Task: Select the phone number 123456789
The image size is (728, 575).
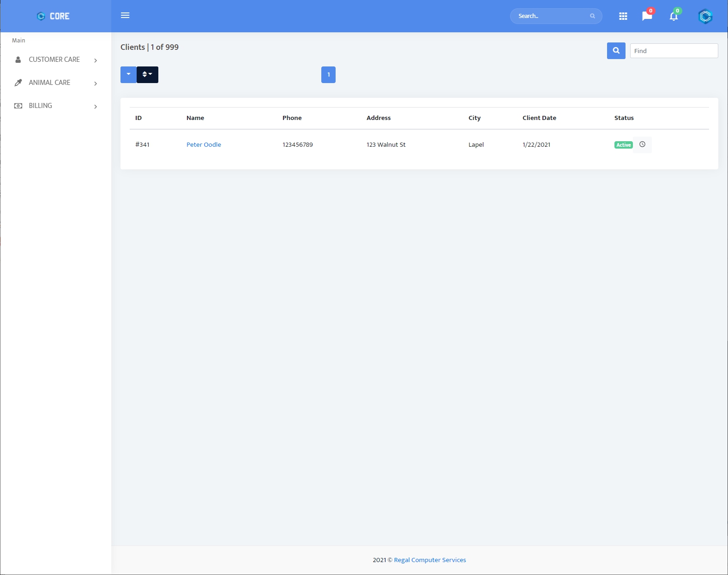Action: point(298,144)
